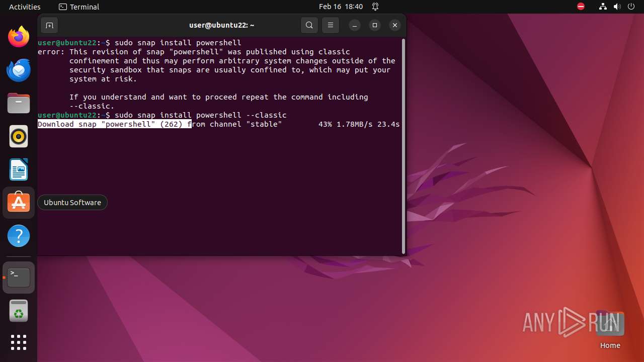Launch Thunderbird mail client
This screenshot has height=362, width=644.
19,70
